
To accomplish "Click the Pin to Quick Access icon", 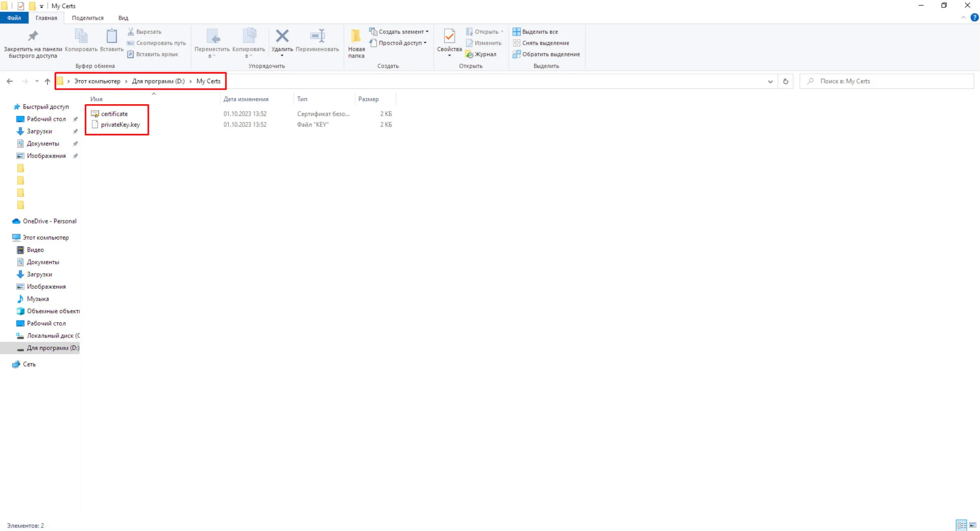I will click(33, 36).
